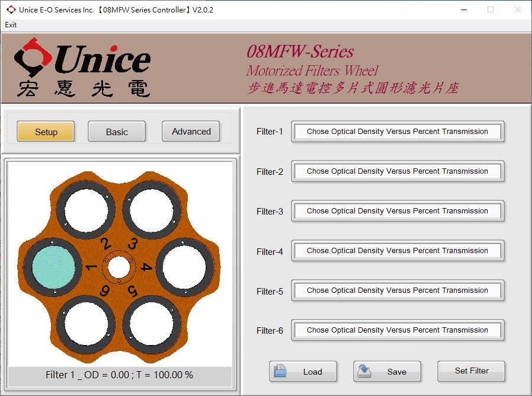Click the Unice logo in the banner
Image resolution: width=532 pixels, height=396 pixels.
tap(82, 67)
